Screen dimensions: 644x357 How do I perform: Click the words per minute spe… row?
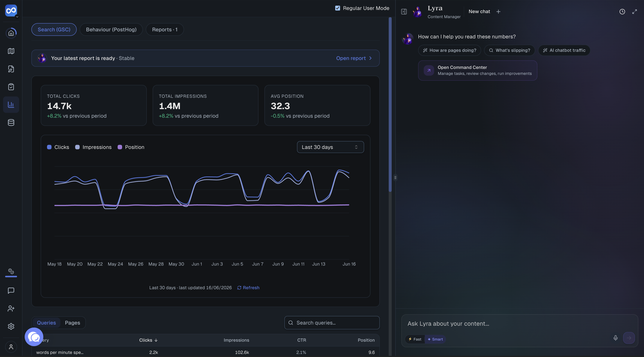[205, 352]
